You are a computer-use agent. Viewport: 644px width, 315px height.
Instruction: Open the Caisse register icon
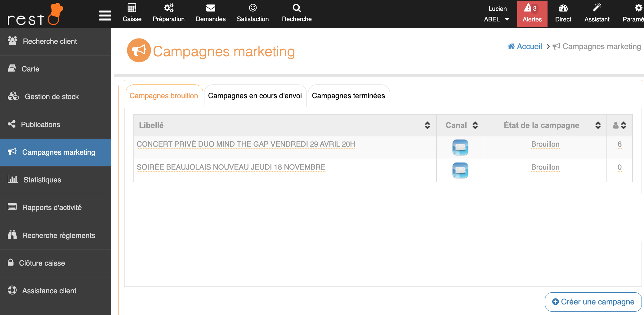click(132, 8)
